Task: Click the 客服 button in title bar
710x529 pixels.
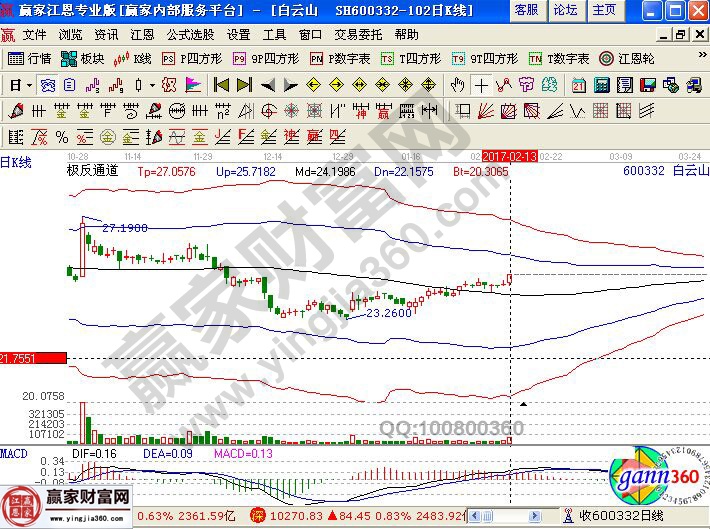Action: click(x=525, y=10)
